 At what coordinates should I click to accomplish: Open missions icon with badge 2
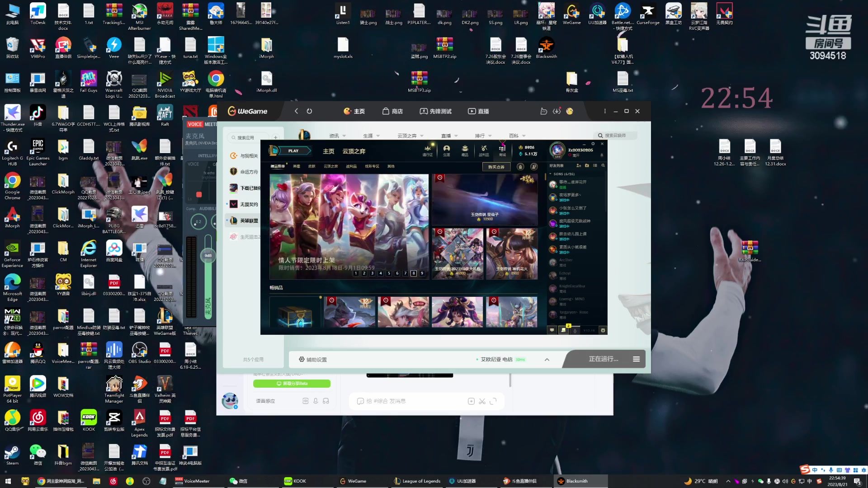click(563, 330)
